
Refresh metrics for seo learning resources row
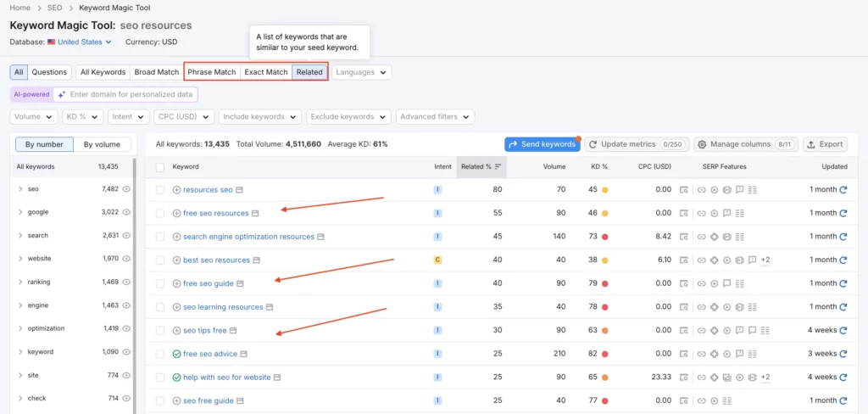(843, 306)
